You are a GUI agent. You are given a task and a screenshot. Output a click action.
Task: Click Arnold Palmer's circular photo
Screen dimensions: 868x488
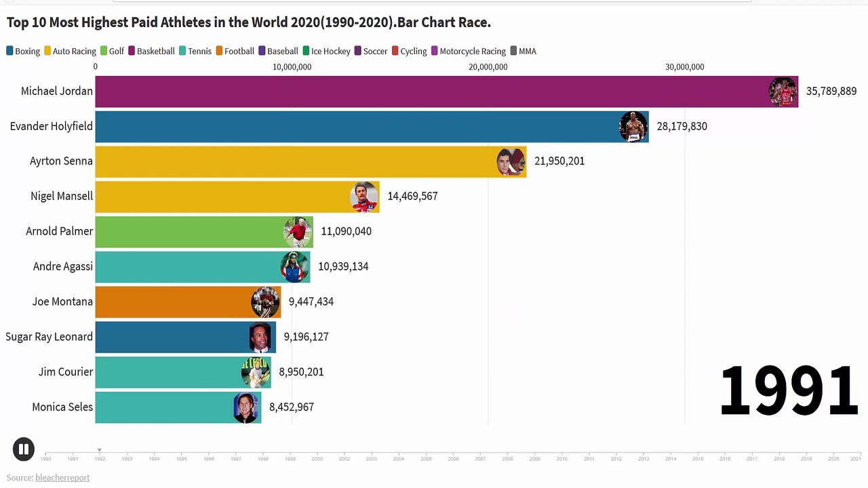[298, 232]
